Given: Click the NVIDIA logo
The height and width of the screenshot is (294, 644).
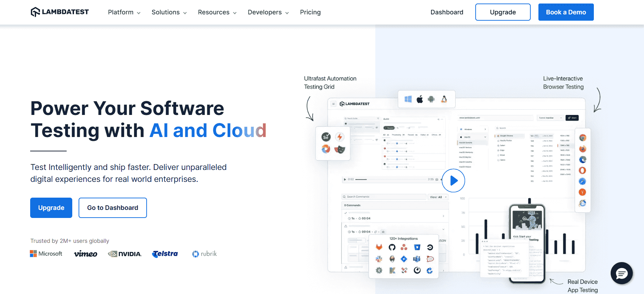Looking at the screenshot, I should (125, 254).
